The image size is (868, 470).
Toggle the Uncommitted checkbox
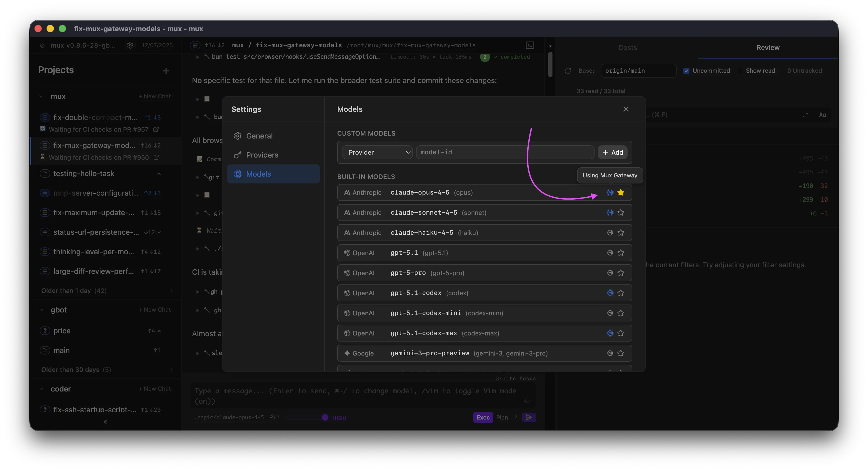click(686, 71)
